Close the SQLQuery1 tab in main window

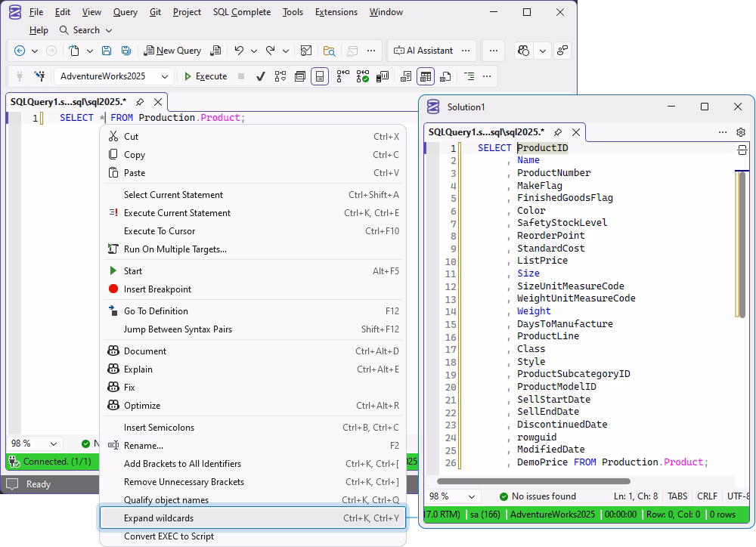coord(158,102)
